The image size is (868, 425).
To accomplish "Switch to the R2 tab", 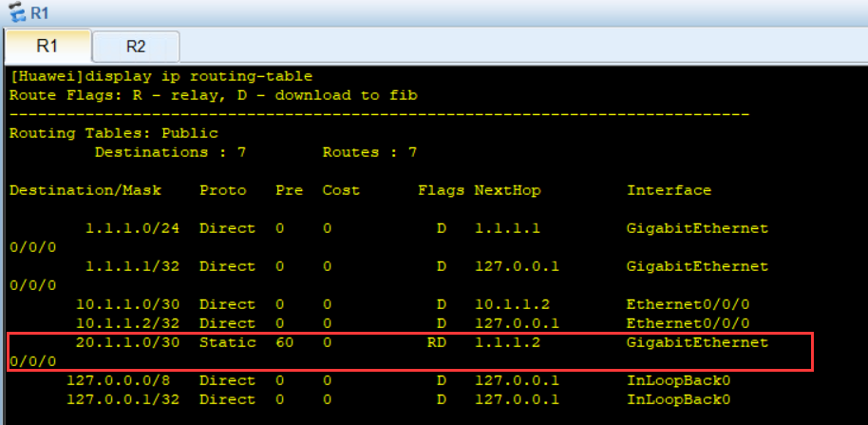I will point(136,47).
